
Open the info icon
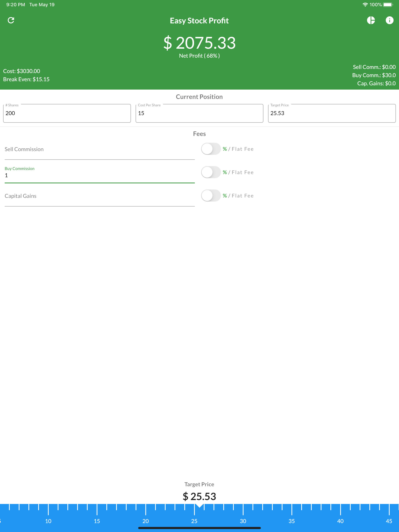tap(389, 20)
